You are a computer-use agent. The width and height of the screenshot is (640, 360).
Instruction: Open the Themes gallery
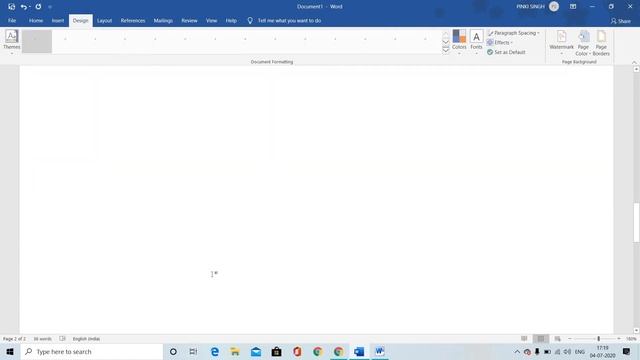11,42
